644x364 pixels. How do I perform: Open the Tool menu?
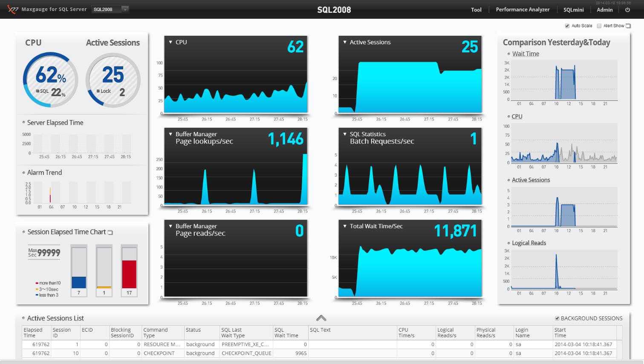pyautogui.click(x=476, y=9)
